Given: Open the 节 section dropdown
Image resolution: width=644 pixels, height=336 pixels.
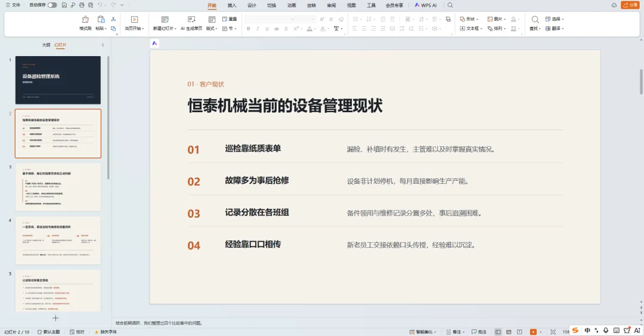Looking at the screenshot, I should [230, 29].
